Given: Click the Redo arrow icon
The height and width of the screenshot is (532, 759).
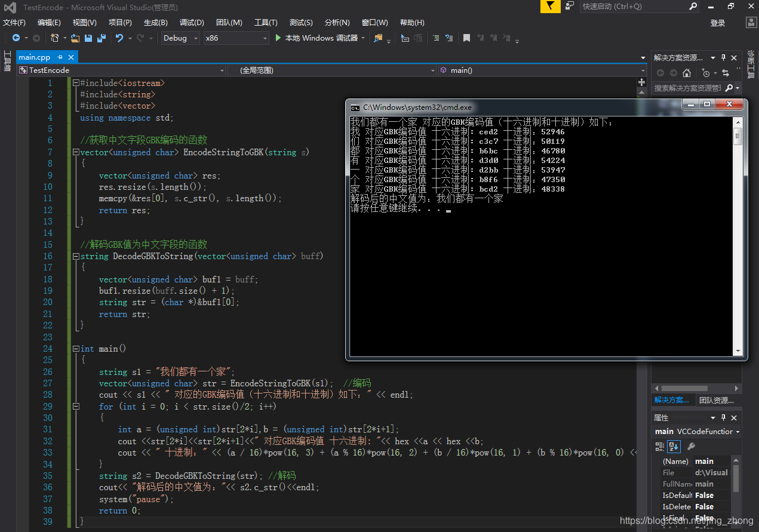Looking at the screenshot, I should [140, 38].
